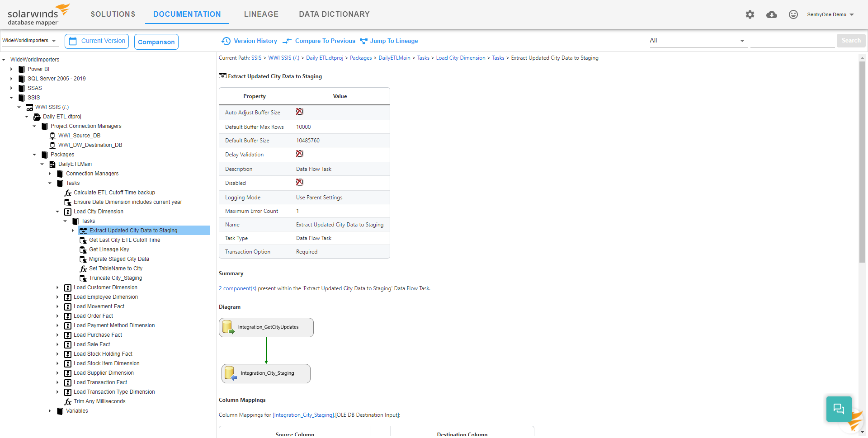The image size is (868, 438).
Task: Expand the Connection Managers node
Action: click(50, 174)
